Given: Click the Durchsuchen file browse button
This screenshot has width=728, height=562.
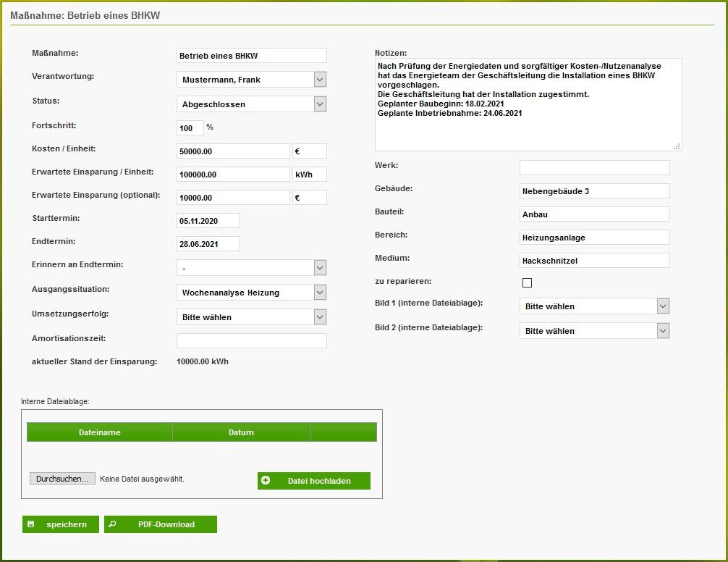Looking at the screenshot, I should (x=62, y=477).
